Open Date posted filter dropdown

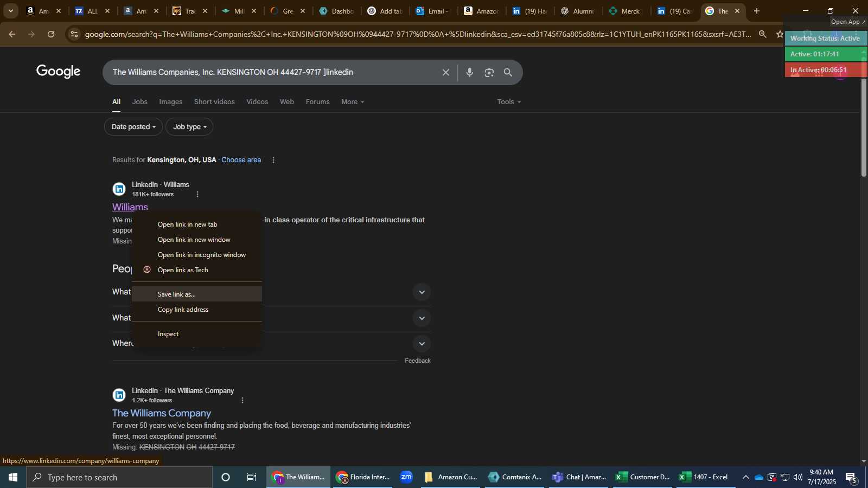(x=133, y=127)
